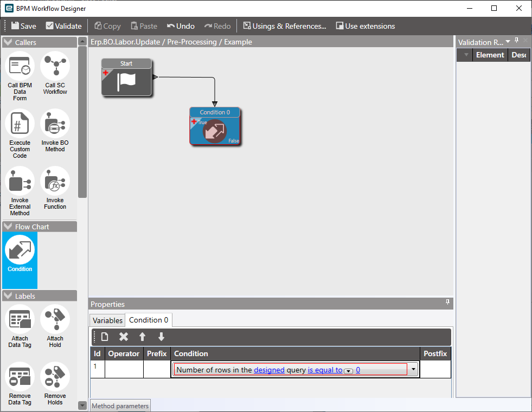532x412 pixels.
Task: Collapse the Flow Chart section
Action: click(8, 227)
